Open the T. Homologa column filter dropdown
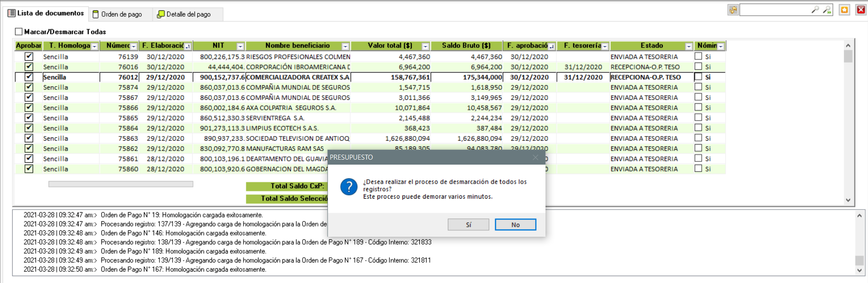This screenshot has width=868, height=283. [94, 46]
